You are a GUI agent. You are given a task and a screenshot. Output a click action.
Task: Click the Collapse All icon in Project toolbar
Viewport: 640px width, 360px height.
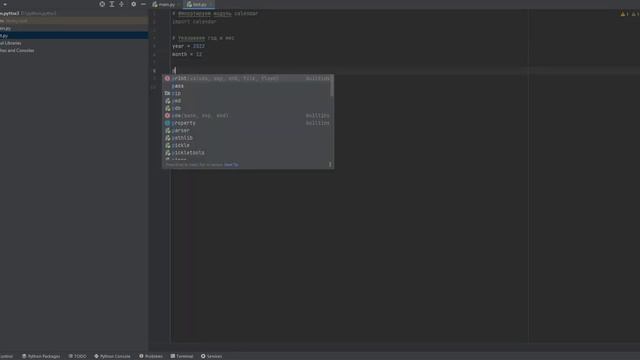tap(122, 4)
